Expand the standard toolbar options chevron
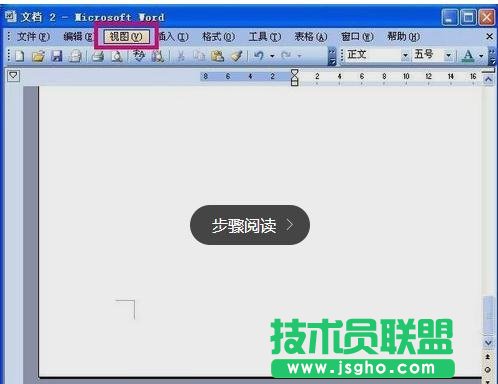The image size is (498, 384). (332, 56)
